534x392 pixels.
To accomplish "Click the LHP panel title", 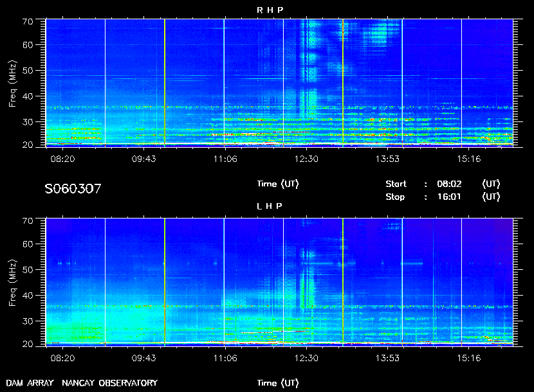I will (270, 206).
